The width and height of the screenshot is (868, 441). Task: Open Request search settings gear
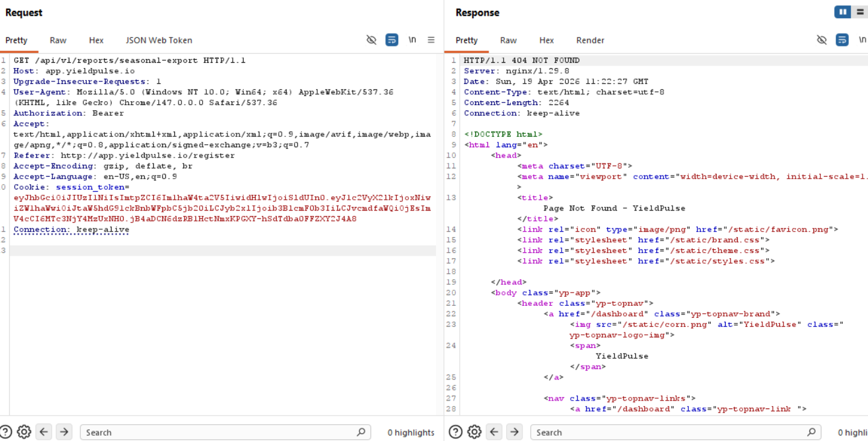pos(24,432)
